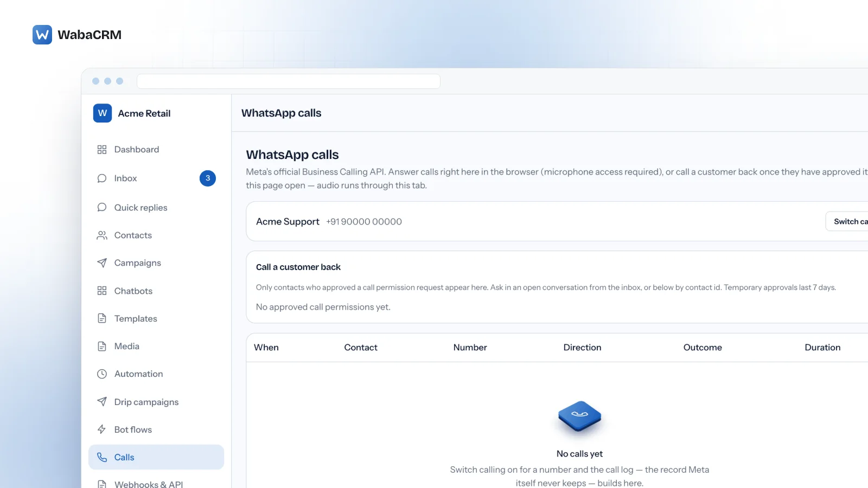This screenshot has width=868, height=488.
Task: Click the Acme Retail workspace avatar
Action: tap(103, 113)
